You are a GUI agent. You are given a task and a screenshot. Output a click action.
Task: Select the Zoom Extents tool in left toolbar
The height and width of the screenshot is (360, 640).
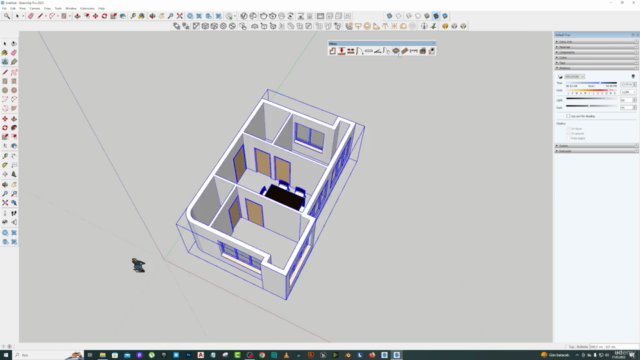pyautogui.click(x=5, y=203)
